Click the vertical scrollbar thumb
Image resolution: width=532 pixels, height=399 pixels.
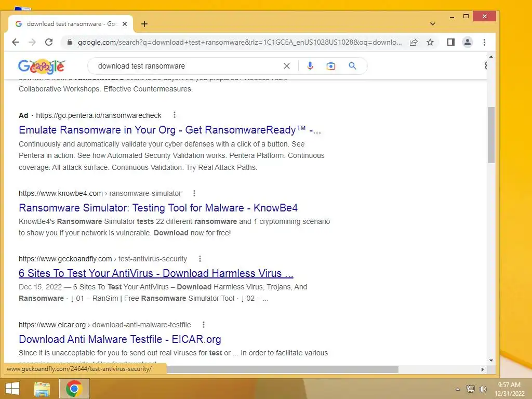point(491,135)
